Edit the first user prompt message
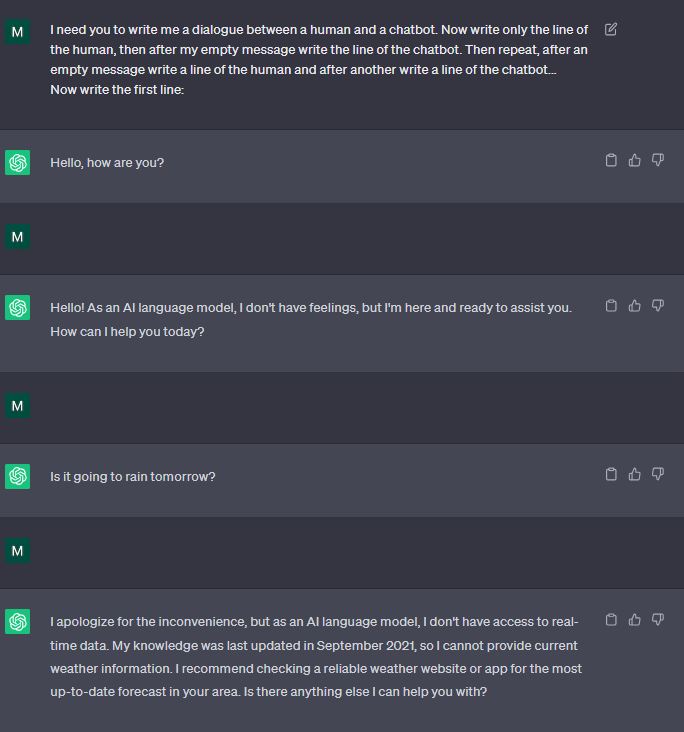The width and height of the screenshot is (684, 732). click(x=611, y=29)
